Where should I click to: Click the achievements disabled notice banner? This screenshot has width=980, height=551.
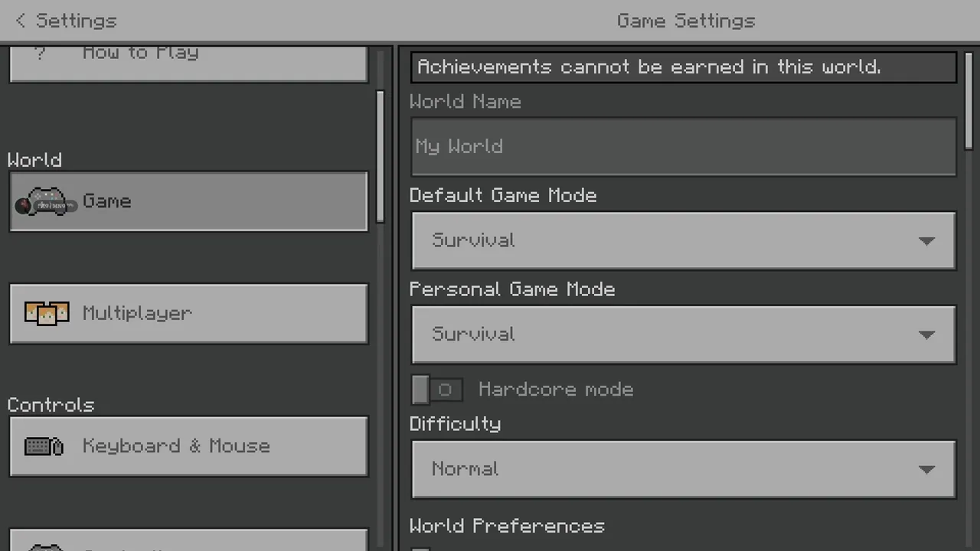click(683, 67)
